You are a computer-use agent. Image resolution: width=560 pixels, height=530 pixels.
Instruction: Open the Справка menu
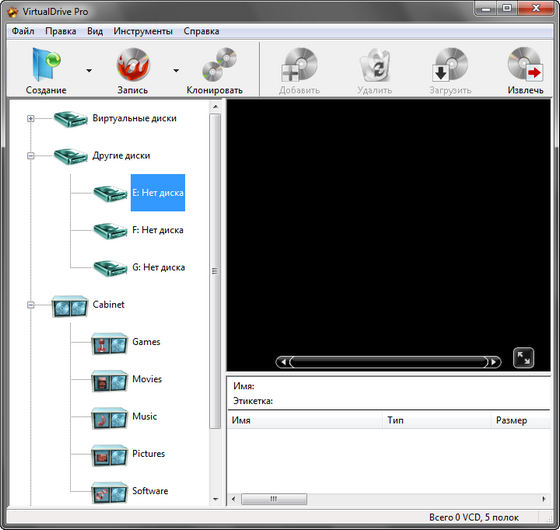coord(201,31)
